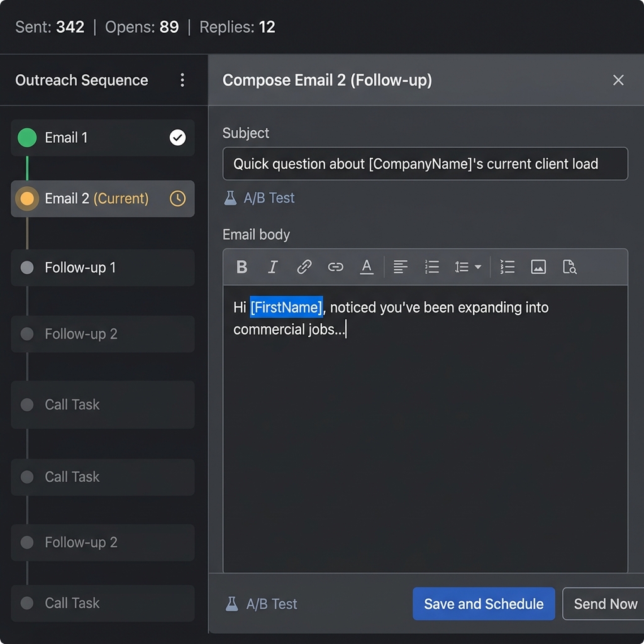
Task: Click the Sent: 342 stat
Action: [50, 27]
